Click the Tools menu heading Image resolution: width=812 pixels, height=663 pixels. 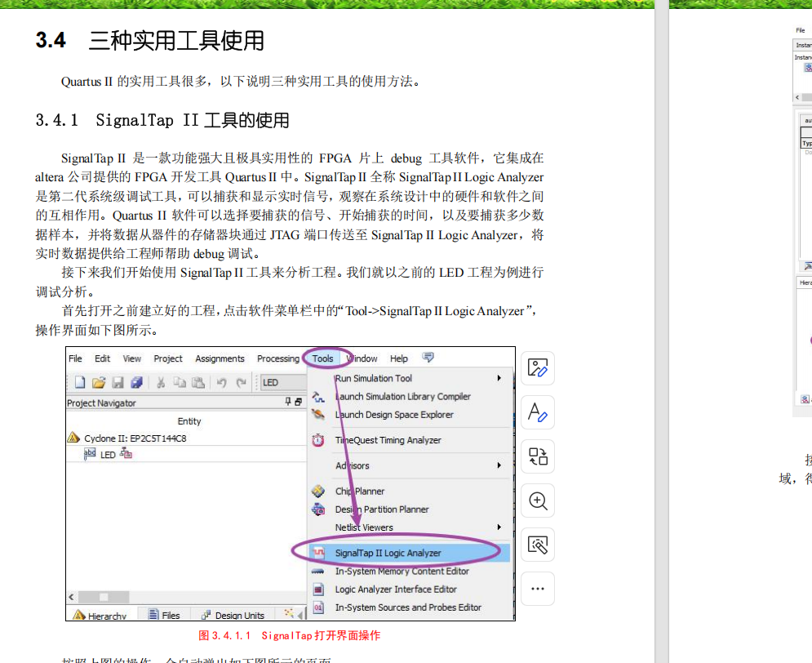tap(322, 358)
